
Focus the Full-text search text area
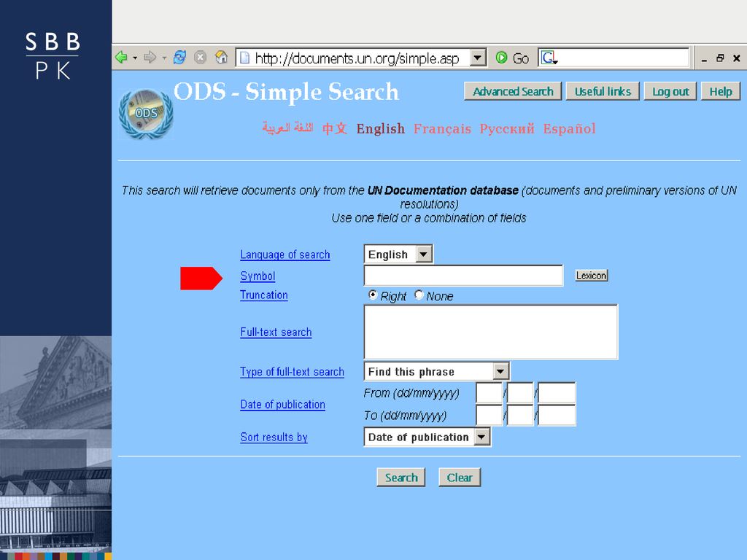491,332
